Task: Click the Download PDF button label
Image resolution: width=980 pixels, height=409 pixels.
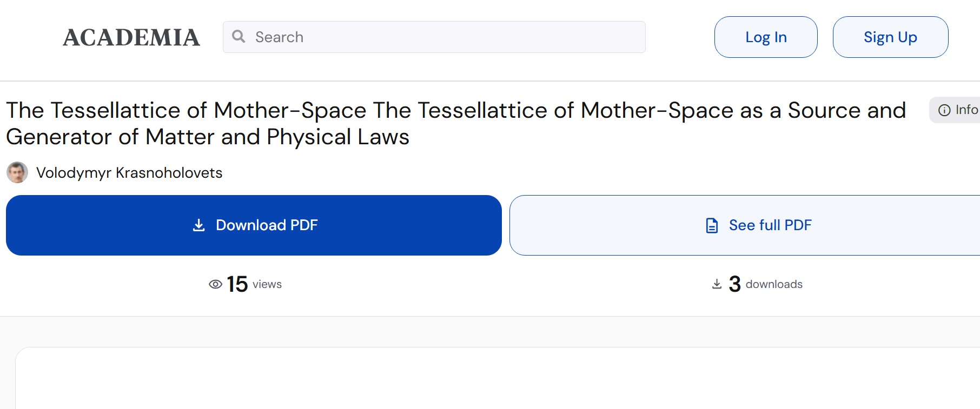Action: (x=267, y=225)
